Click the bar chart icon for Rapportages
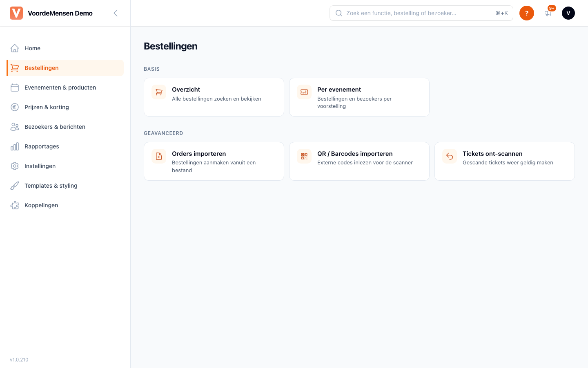 click(x=15, y=146)
